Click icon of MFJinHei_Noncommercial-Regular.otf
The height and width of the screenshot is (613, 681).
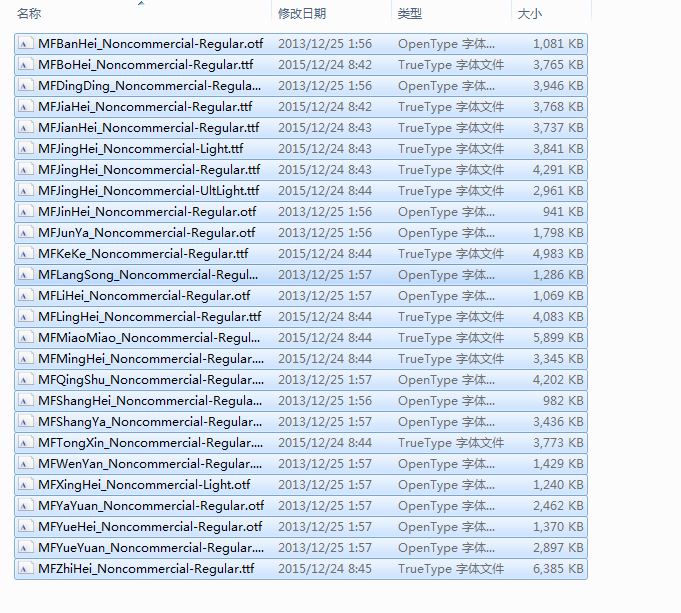click(26, 212)
